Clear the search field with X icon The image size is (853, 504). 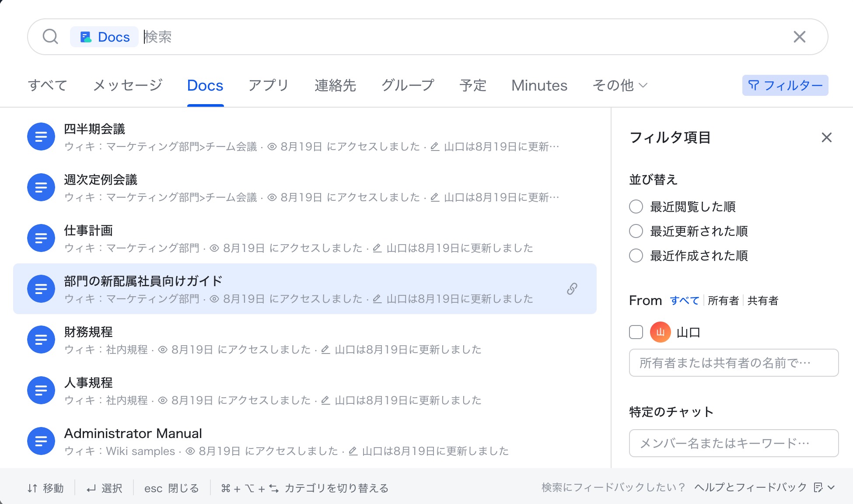[x=799, y=37]
